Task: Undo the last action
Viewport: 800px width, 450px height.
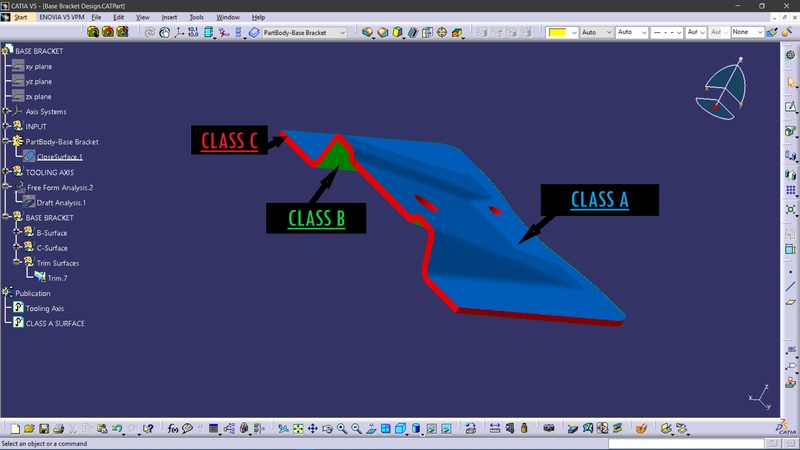Action: (x=117, y=429)
